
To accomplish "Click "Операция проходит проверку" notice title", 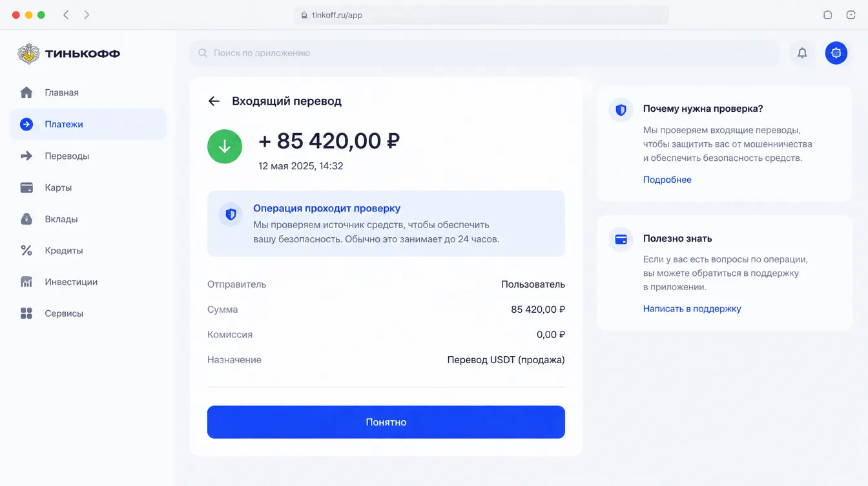I will 327,208.
